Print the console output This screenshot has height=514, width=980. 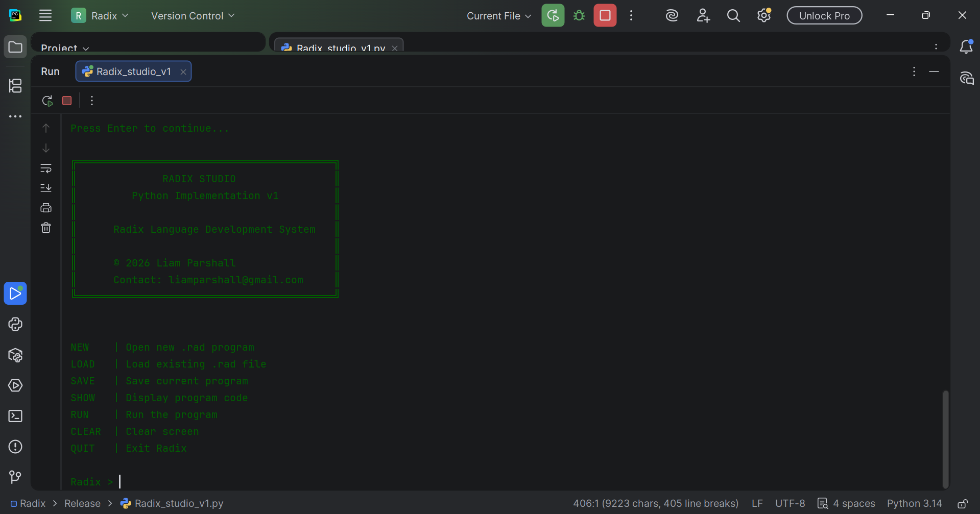point(46,208)
